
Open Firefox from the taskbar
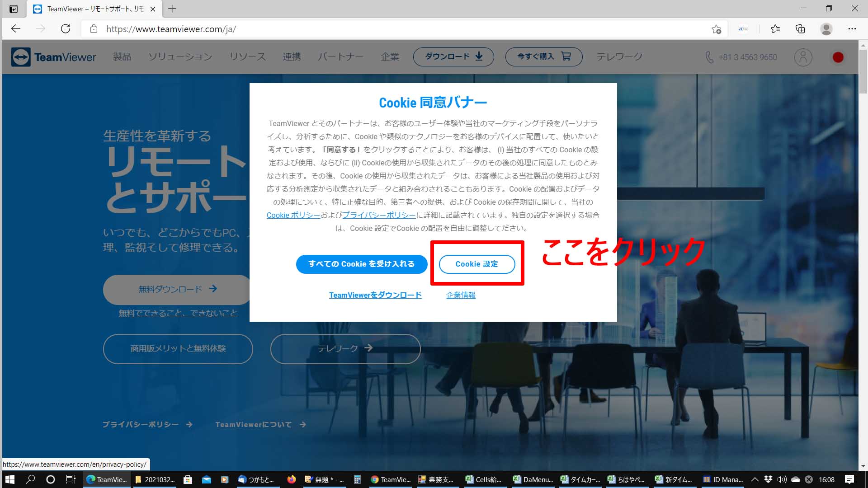click(x=292, y=479)
